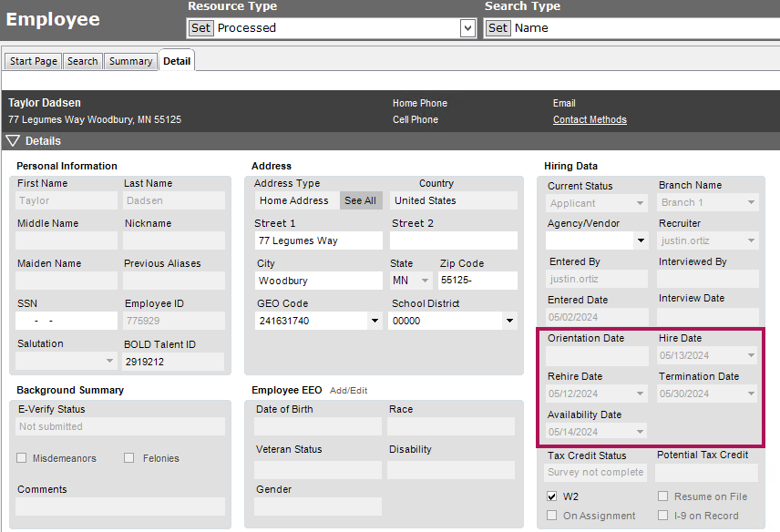Open the School District dropdown arrow
Image resolution: width=780 pixels, height=532 pixels.
pos(509,321)
